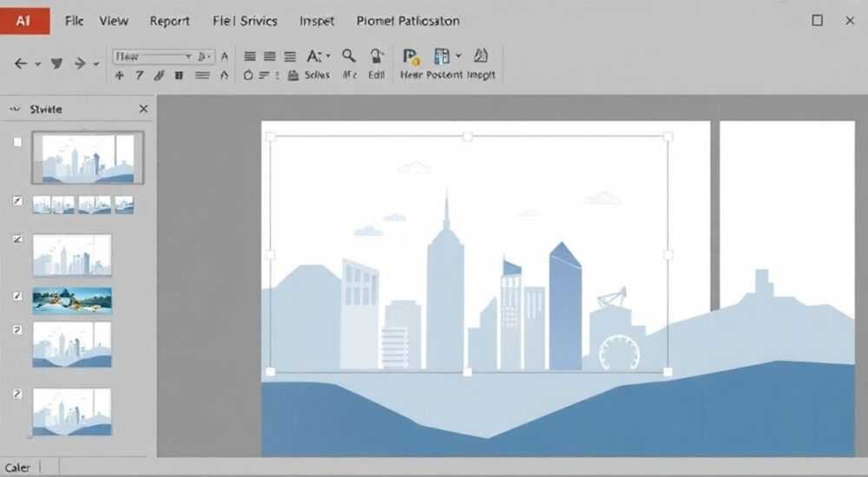Viewport: 868px width, 477px height.
Task: Select the third skyline slide thumbnail
Action: [x=72, y=255]
